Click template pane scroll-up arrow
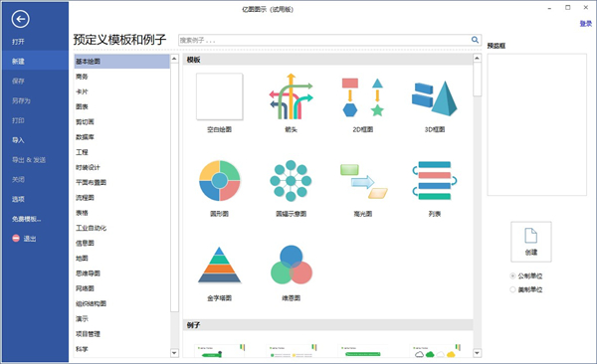 click(477, 59)
